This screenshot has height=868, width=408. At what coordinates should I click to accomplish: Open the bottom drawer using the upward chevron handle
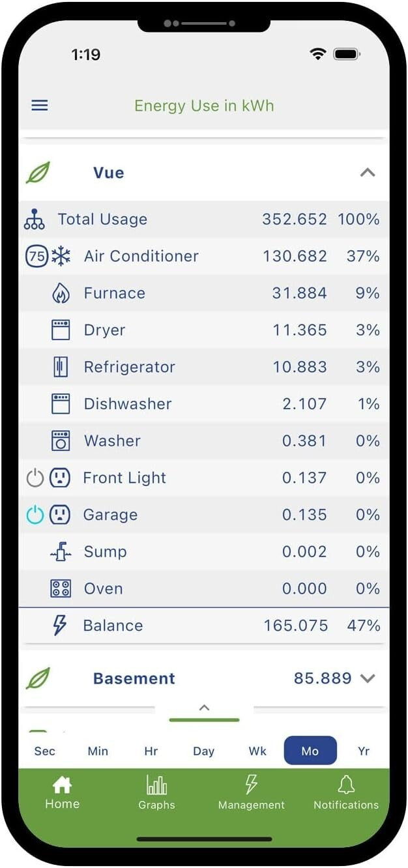[x=204, y=708]
